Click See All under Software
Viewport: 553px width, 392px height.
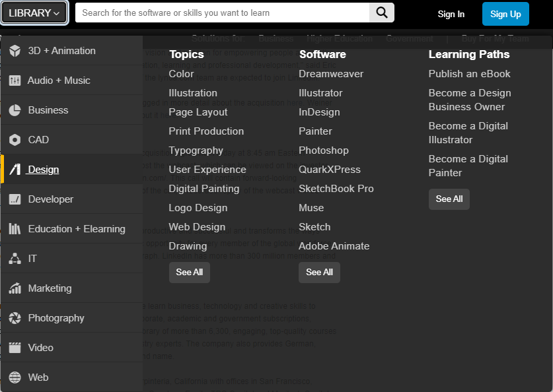pos(319,273)
